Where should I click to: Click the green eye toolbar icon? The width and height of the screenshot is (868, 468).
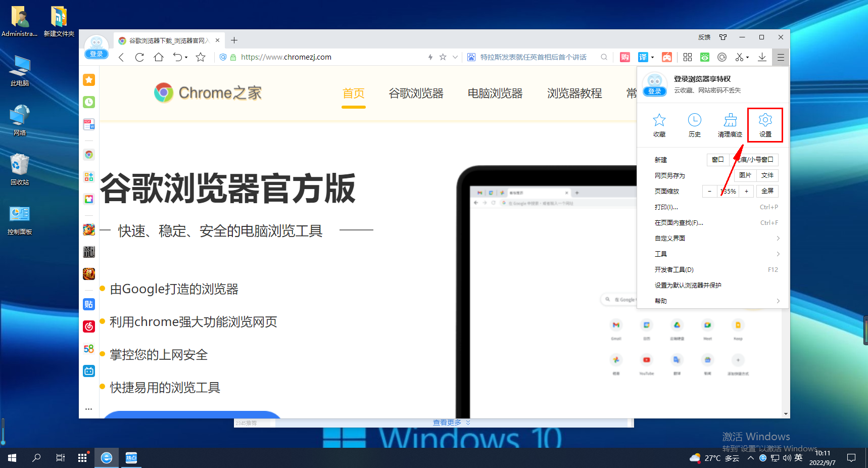click(705, 57)
